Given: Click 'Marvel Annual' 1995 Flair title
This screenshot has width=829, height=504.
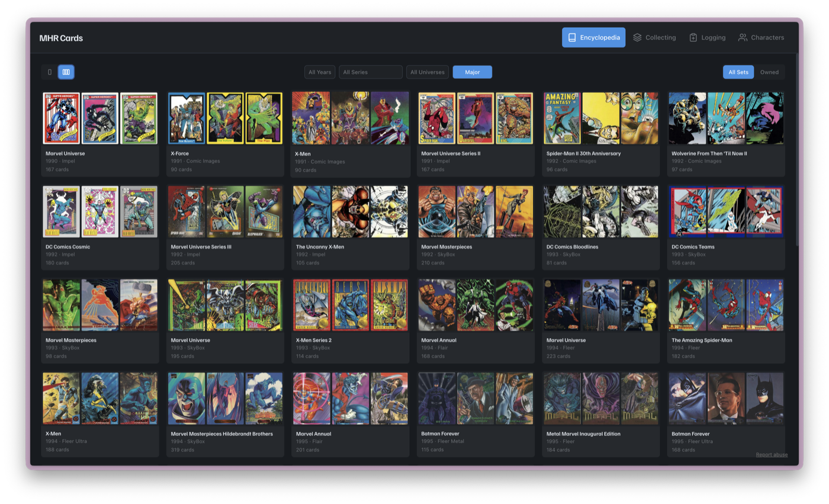Looking at the screenshot, I should (x=313, y=434).
